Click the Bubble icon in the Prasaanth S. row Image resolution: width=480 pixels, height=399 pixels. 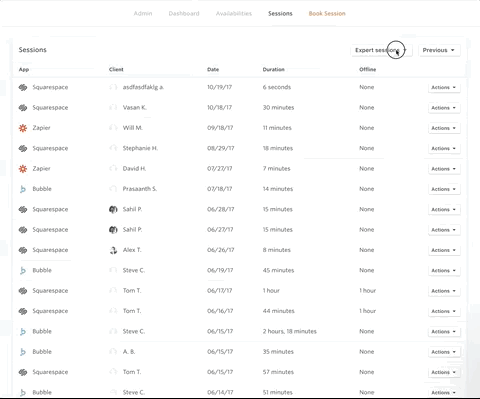23,189
